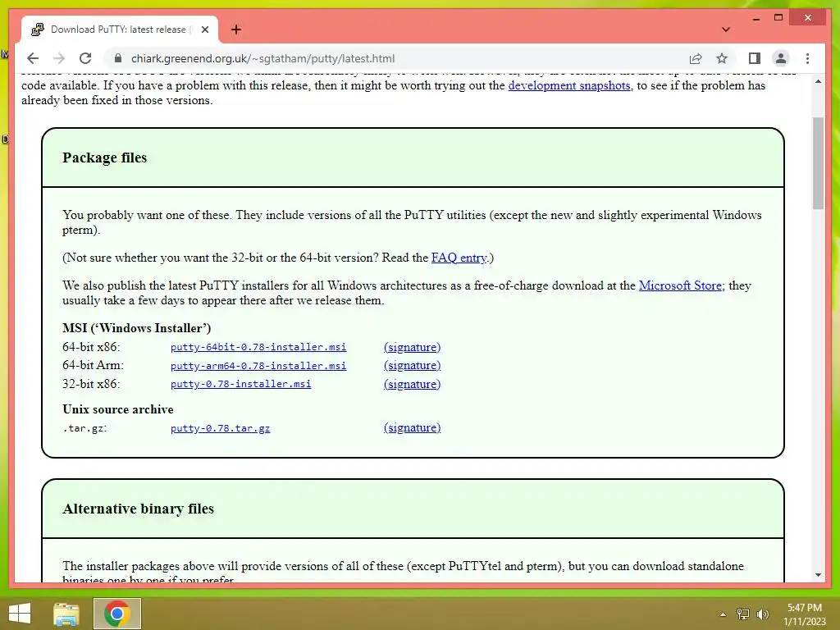Expand the tab search chevron

pos(725,30)
